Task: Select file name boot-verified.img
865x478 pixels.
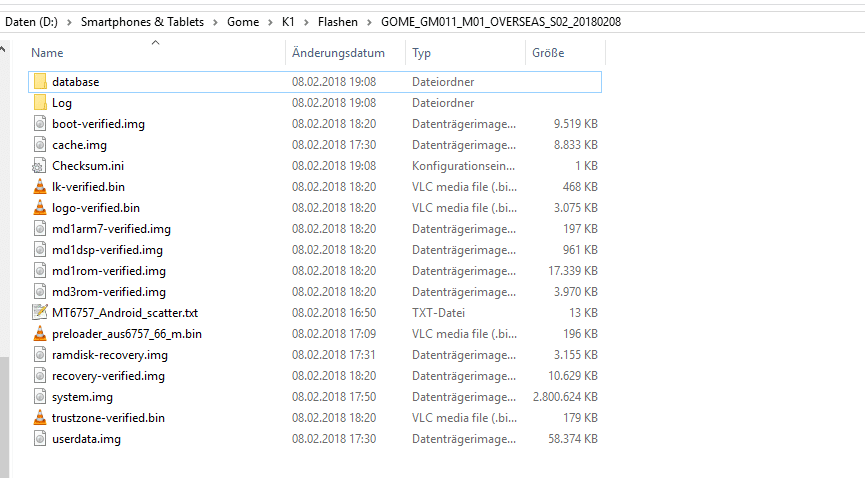Action: point(98,124)
